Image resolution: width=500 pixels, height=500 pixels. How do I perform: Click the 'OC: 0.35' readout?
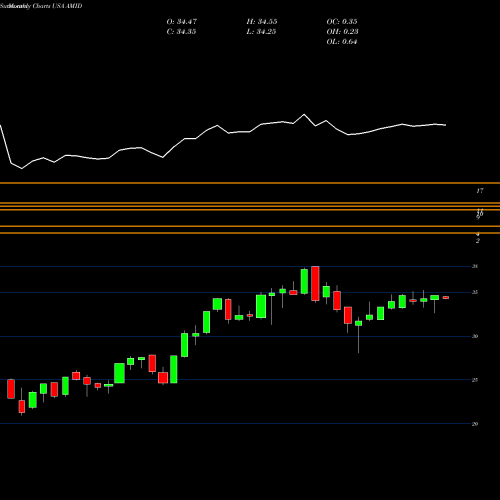click(342, 22)
